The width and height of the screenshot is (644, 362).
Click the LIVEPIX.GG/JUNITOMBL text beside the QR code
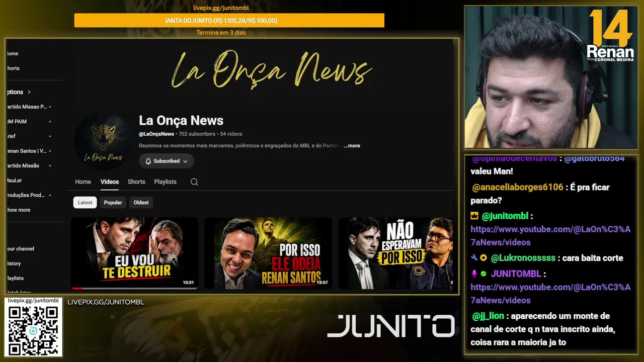[106, 302]
